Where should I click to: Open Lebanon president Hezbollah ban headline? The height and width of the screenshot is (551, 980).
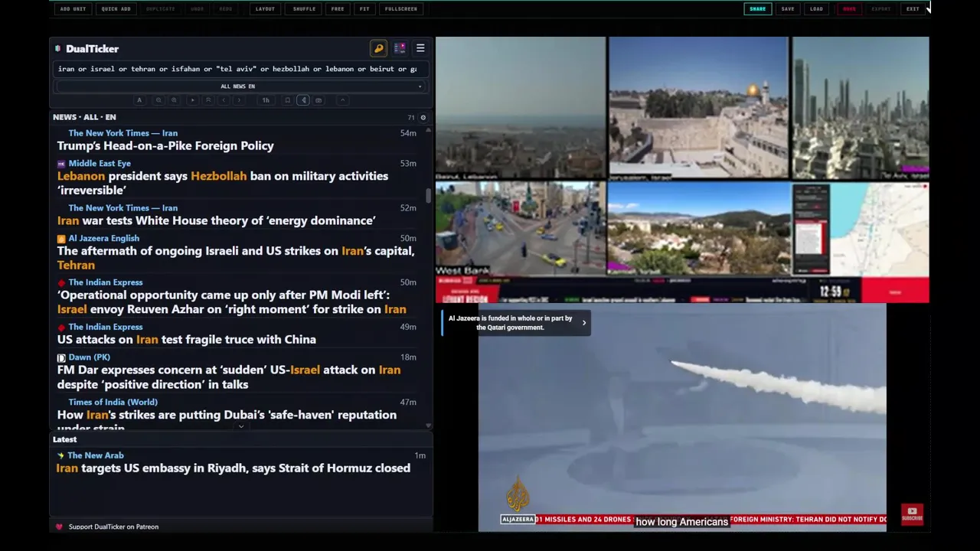pyautogui.click(x=223, y=183)
